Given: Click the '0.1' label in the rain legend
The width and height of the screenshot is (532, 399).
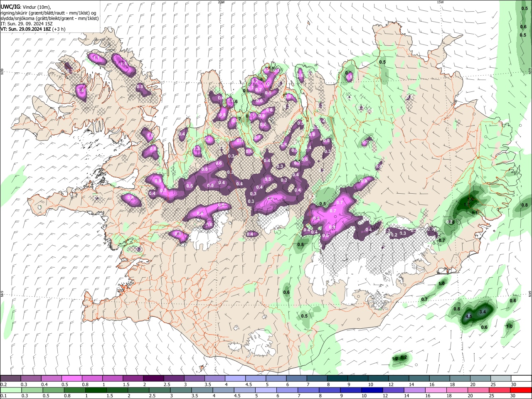Looking at the screenshot, I should click(3, 396).
